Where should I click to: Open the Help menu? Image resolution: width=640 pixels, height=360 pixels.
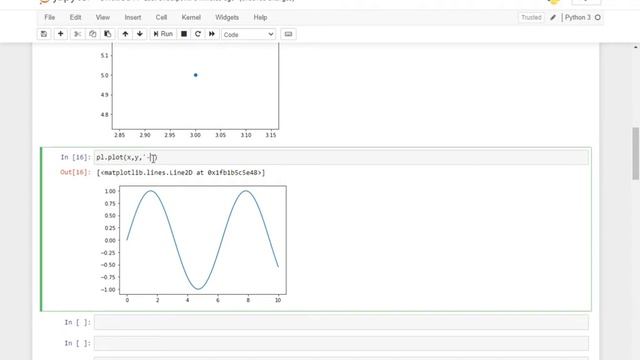point(260,18)
